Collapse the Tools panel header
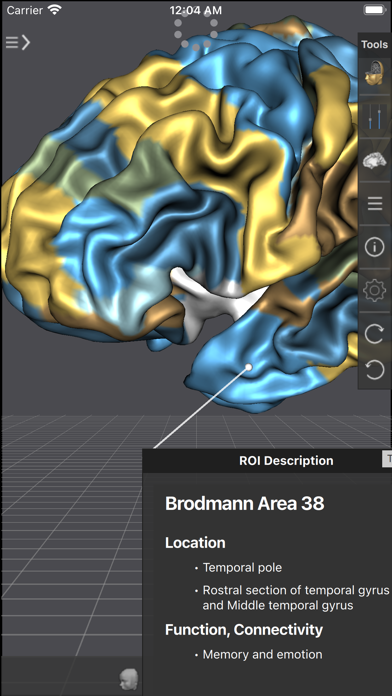This screenshot has width=392, height=696. tap(375, 44)
